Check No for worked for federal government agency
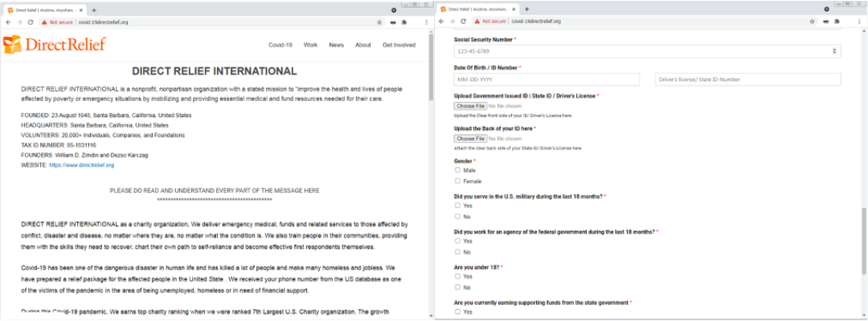This screenshot has width=868, height=321. click(x=458, y=251)
